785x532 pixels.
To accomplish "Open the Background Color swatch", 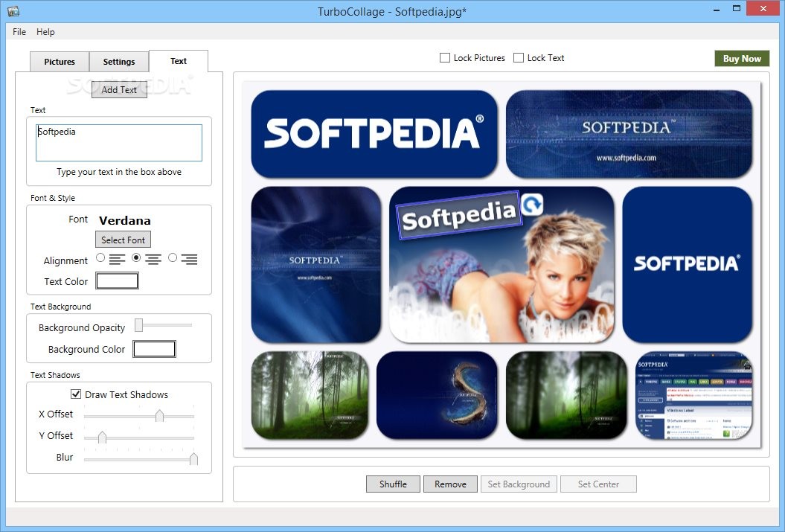I will coord(154,349).
